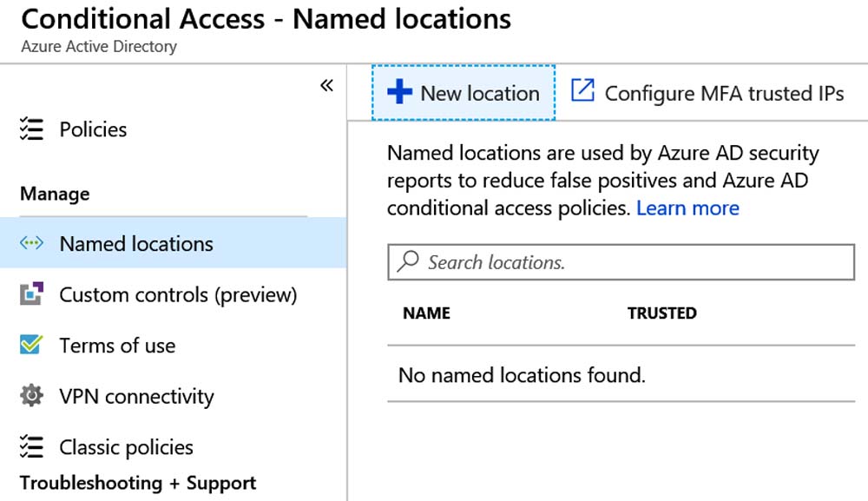Click the Search locations field
The height and width of the screenshot is (501, 868).
621,262
